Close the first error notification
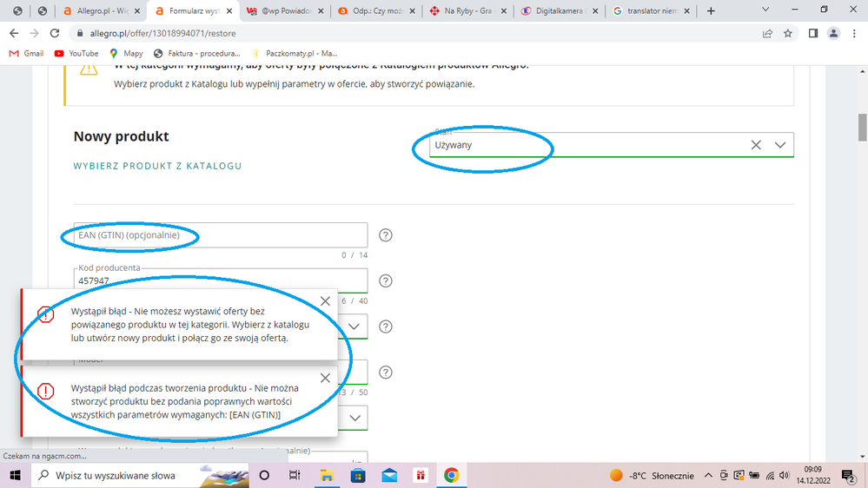This screenshot has width=868, height=488. tap(325, 301)
